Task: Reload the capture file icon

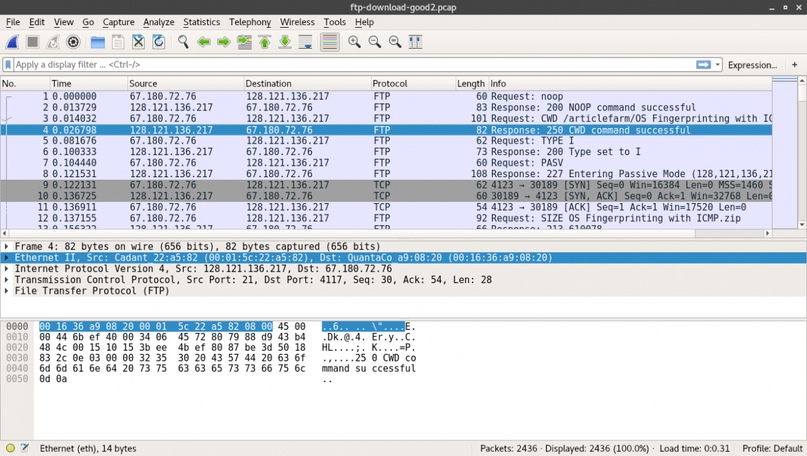Action: [159, 42]
